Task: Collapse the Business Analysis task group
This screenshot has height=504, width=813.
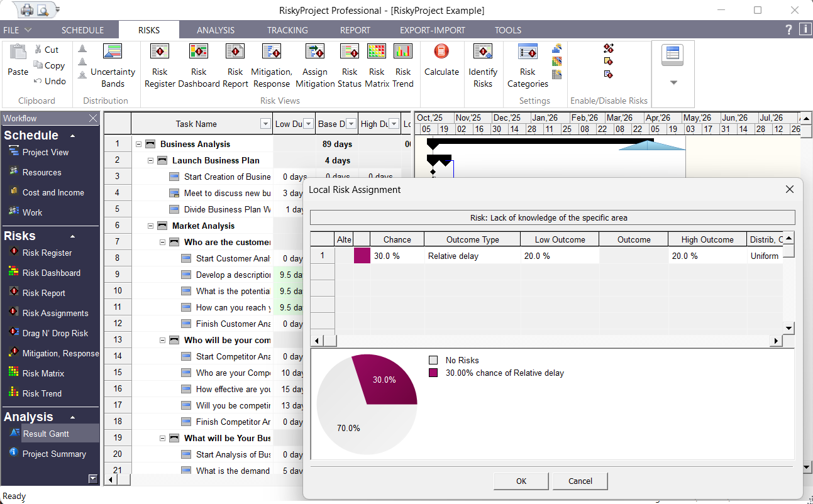Action: point(138,144)
